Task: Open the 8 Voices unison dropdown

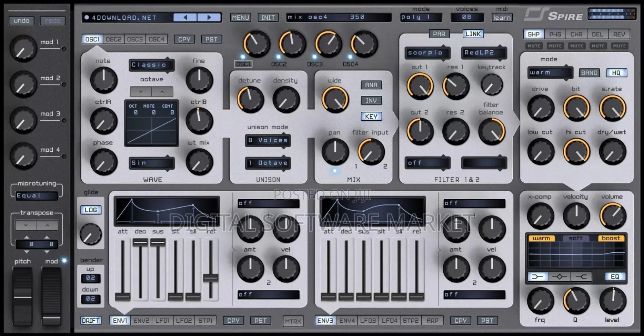Action: [268, 140]
